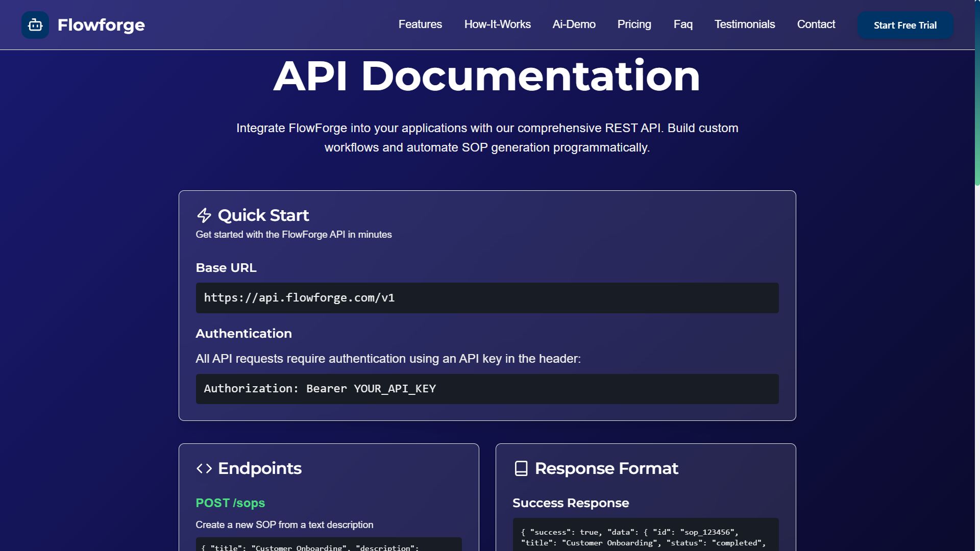Navigate to Pricing

coord(634,24)
